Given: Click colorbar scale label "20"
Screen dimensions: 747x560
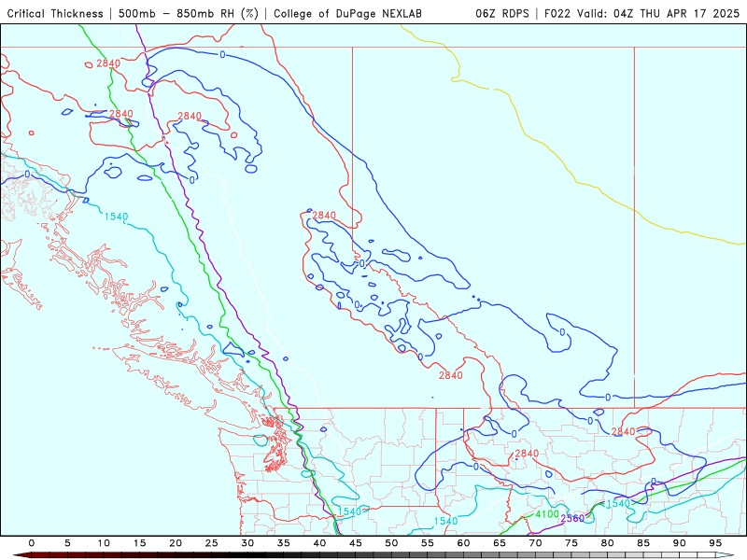Looking at the screenshot, I should click(176, 543).
